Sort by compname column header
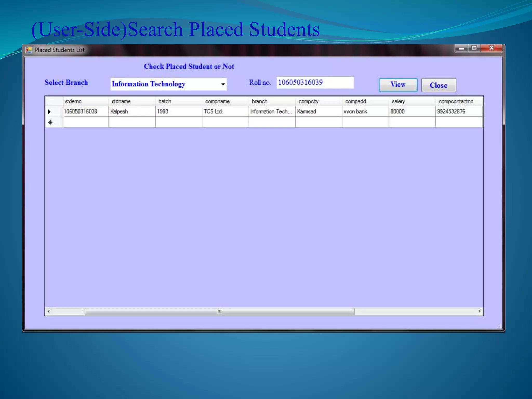Viewport: 532px width, 399px height. click(225, 101)
